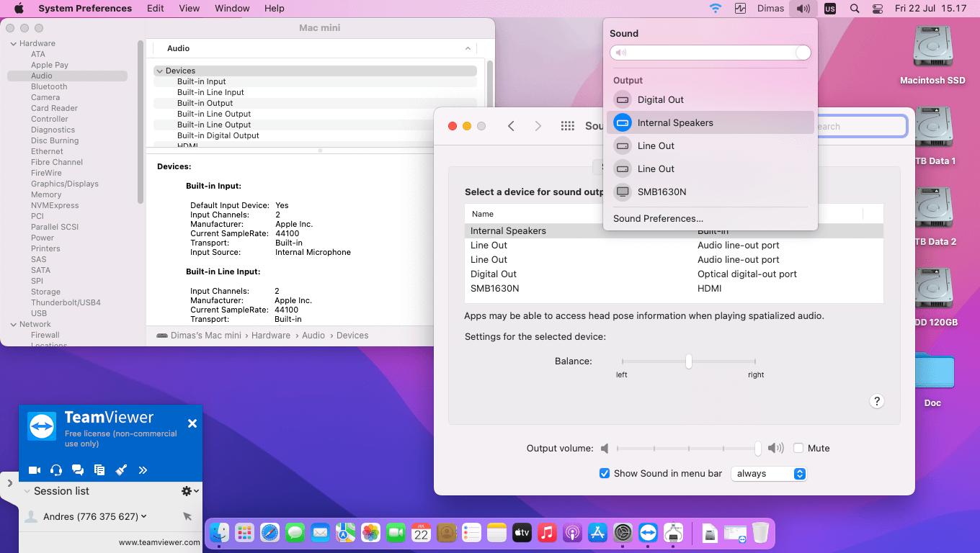
Task: Open the TeamViewer chat bubbles icon
Action: [x=78, y=470]
